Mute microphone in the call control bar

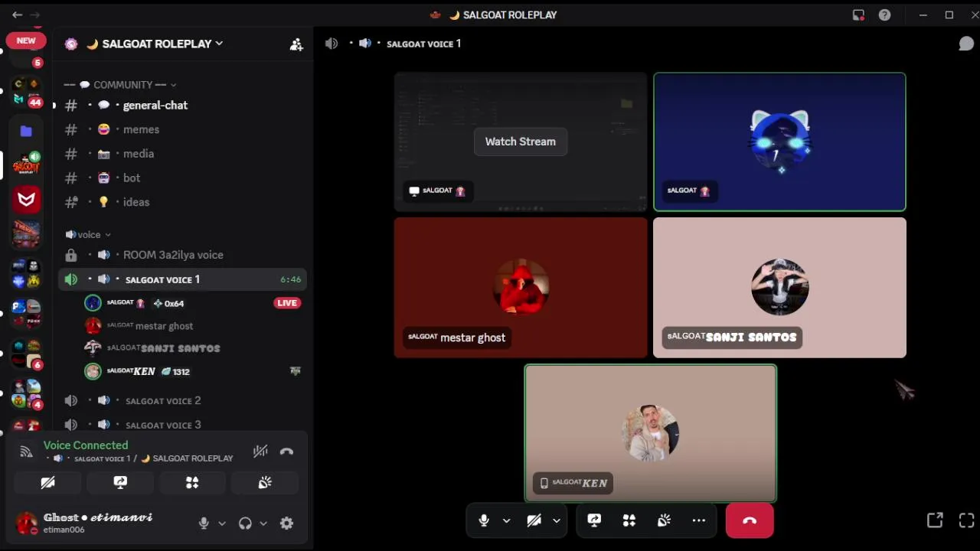[484, 520]
